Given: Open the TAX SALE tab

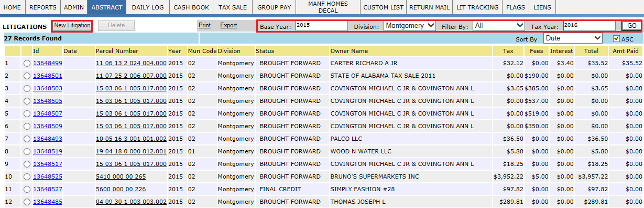Looking at the screenshot, I should coord(232,8).
